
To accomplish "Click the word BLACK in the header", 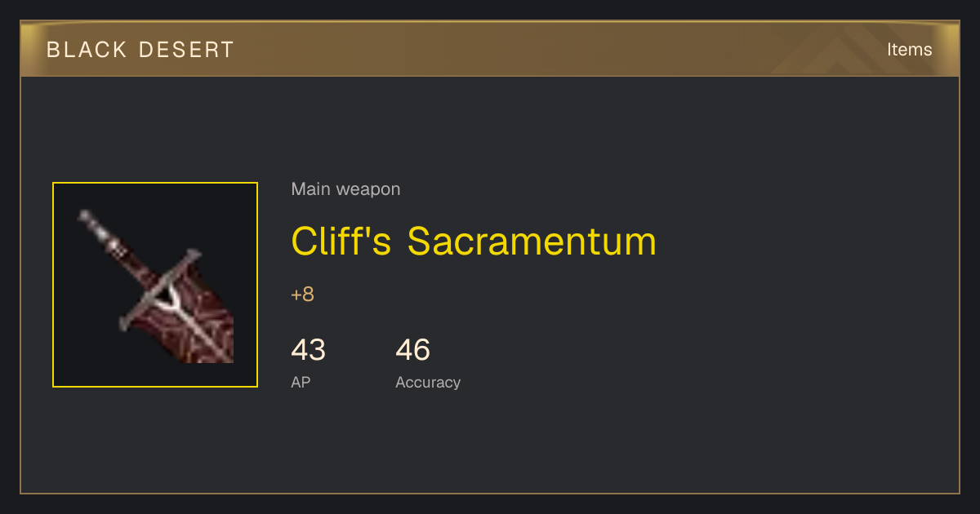I will 87,50.
